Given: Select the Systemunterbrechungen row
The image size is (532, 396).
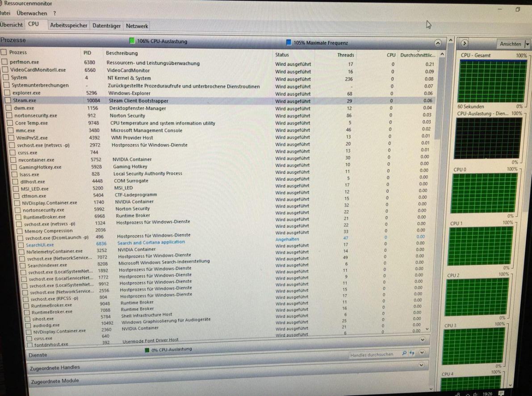Looking at the screenshot, I should (219, 86).
